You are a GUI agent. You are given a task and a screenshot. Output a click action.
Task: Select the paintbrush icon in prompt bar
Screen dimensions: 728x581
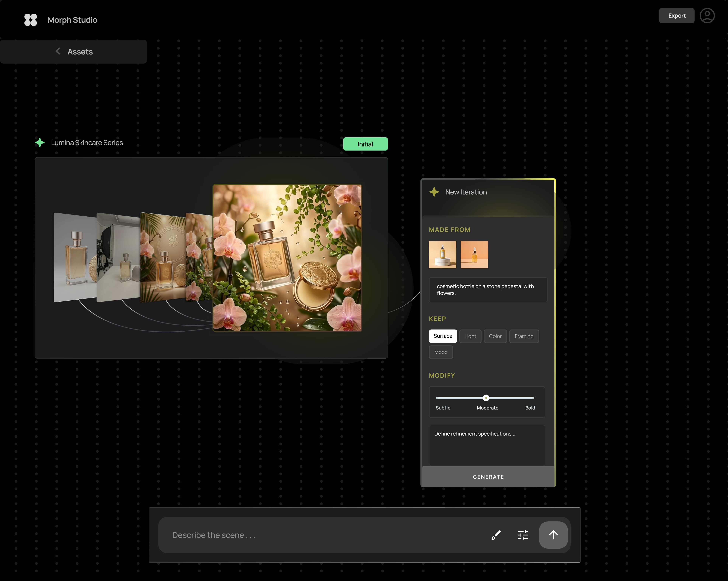[496, 535]
